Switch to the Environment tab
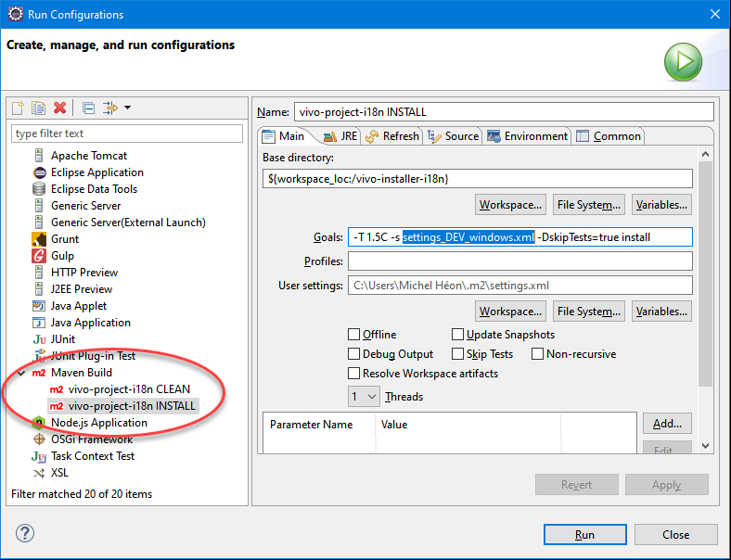The width and height of the screenshot is (731, 560). (x=527, y=136)
